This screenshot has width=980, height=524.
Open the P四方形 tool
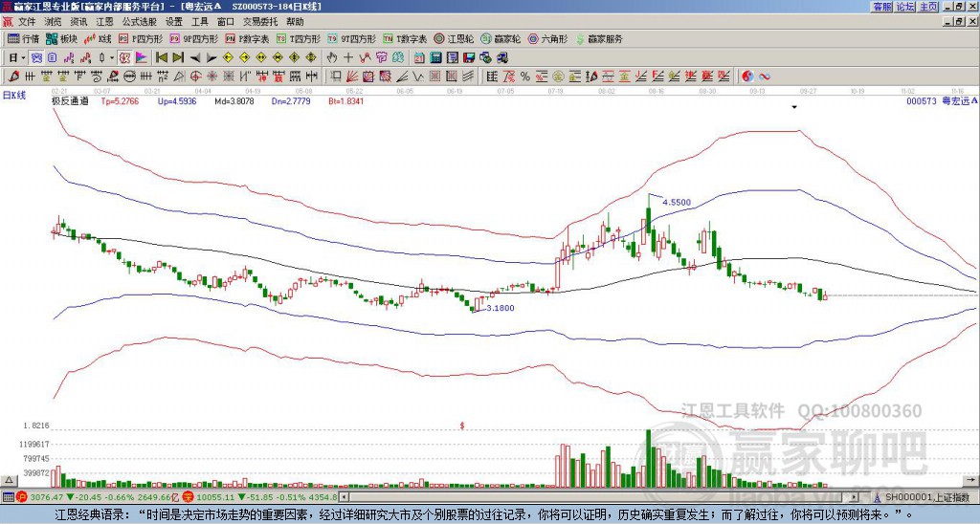tap(142, 38)
